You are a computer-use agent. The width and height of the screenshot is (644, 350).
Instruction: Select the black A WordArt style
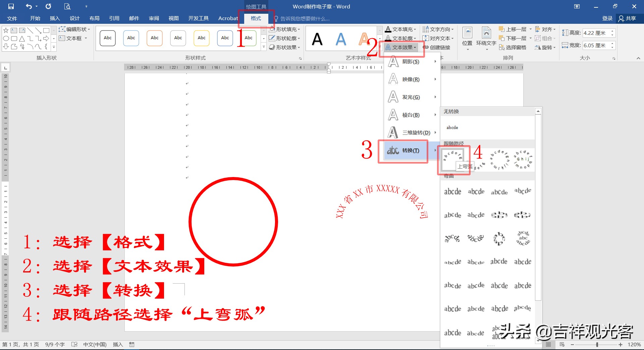point(317,39)
